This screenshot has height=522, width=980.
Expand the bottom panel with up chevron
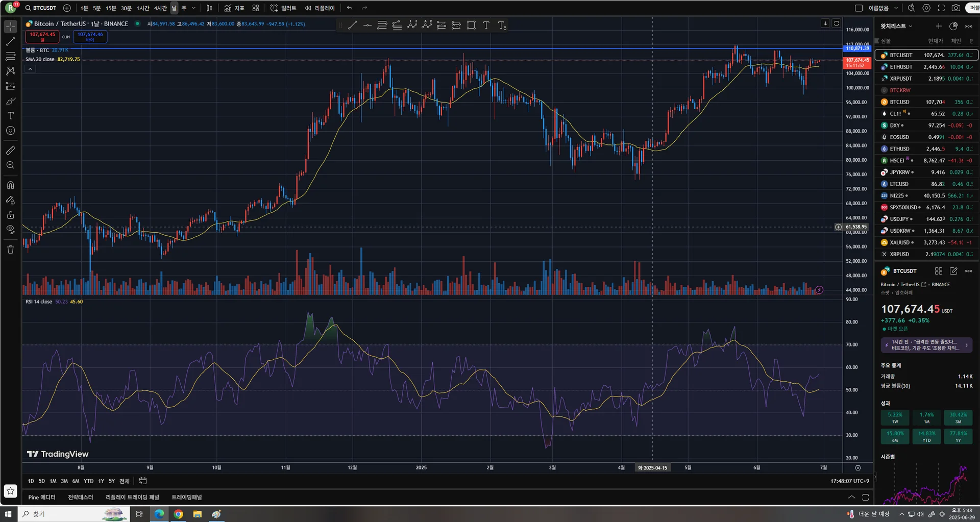pos(851,497)
